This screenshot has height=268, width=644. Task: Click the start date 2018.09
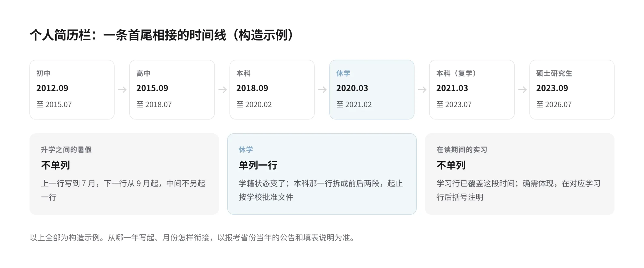pyautogui.click(x=252, y=88)
